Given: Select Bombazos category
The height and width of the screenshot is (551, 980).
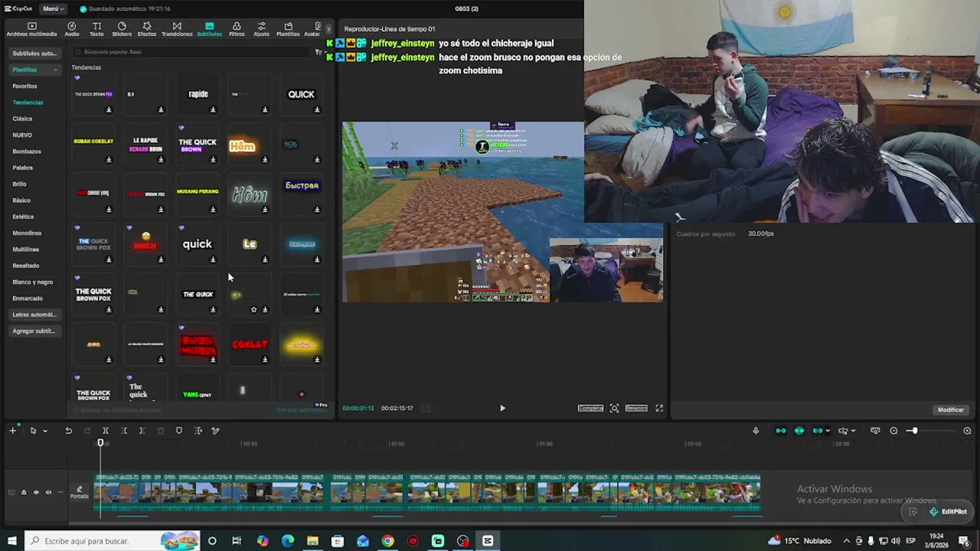Looking at the screenshot, I should coord(27,152).
